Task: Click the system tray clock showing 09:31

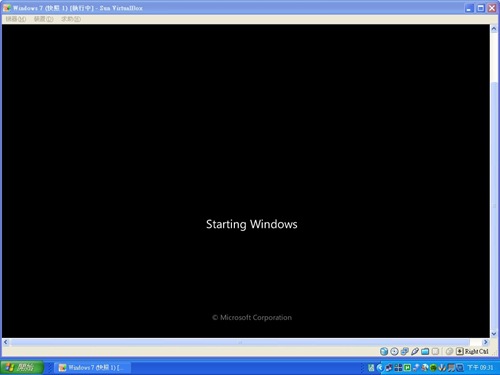Action: pyautogui.click(x=480, y=368)
